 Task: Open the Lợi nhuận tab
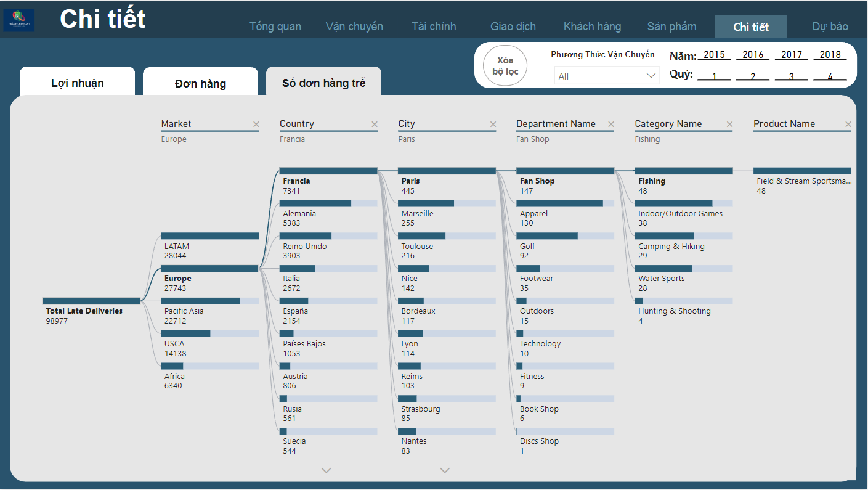tap(77, 83)
